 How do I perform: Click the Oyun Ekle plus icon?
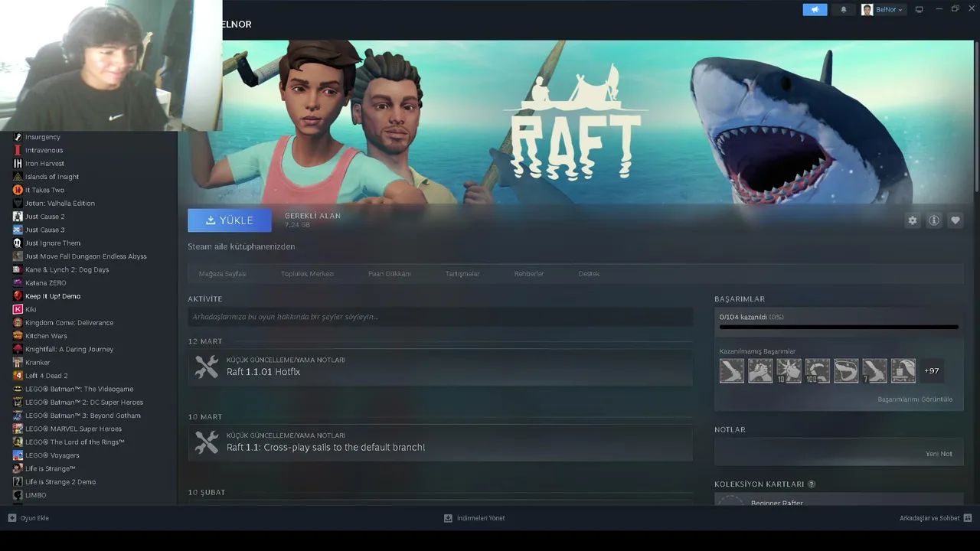point(12,518)
